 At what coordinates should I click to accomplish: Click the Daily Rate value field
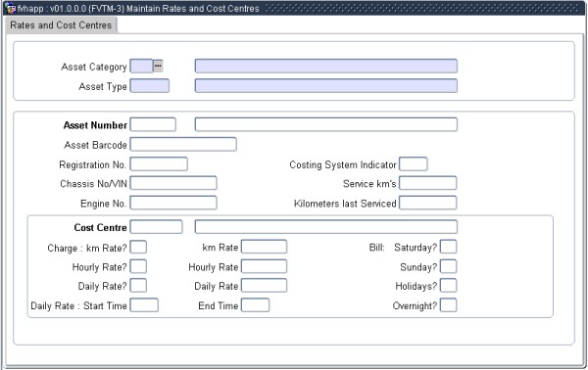pyautogui.click(x=265, y=286)
